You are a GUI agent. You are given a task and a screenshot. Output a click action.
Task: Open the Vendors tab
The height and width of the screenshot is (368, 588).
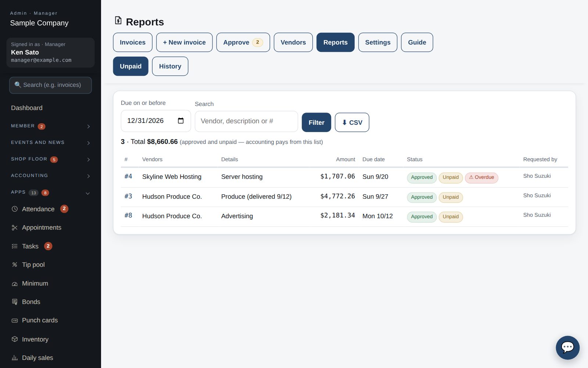(293, 42)
